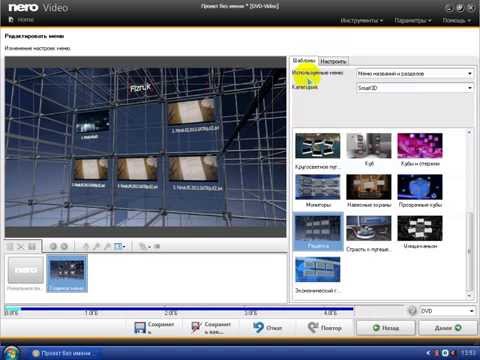The width and height of the screenshot is (480, 360).
Task: Click the round blue tray icon near the clock
Action: (445, 353)
